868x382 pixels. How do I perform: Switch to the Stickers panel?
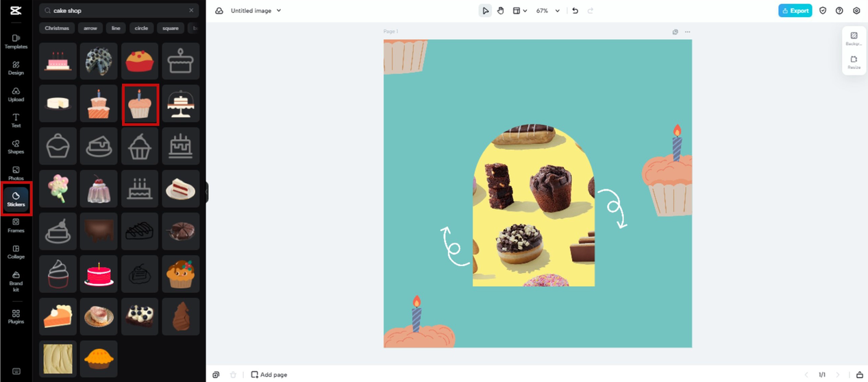point(16,199)
